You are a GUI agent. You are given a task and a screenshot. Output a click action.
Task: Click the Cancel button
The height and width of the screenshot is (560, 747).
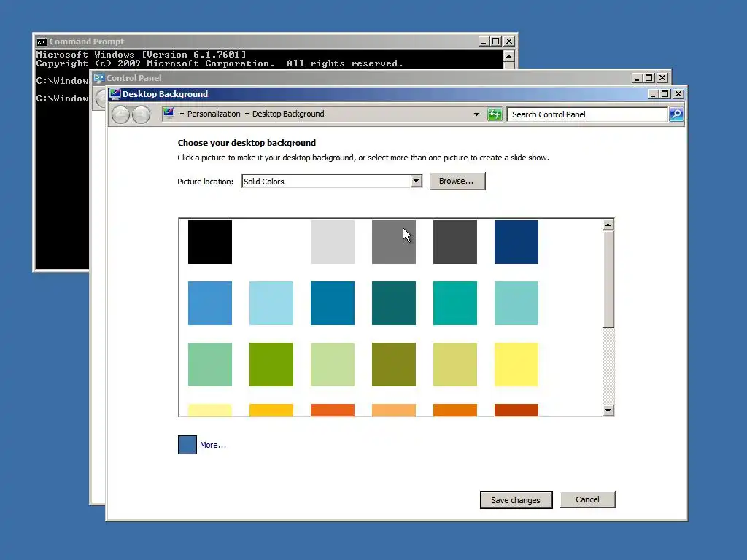point(587,499)
